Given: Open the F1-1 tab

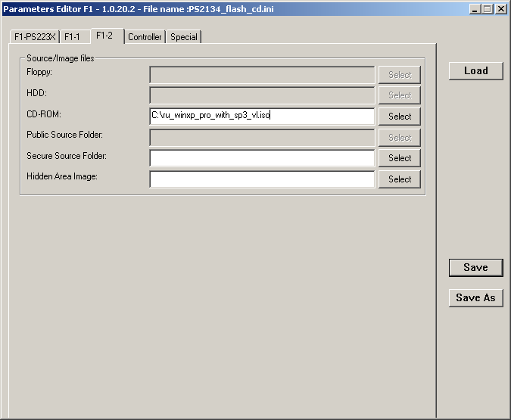Looking at the screenshot, I should point(73,37).
